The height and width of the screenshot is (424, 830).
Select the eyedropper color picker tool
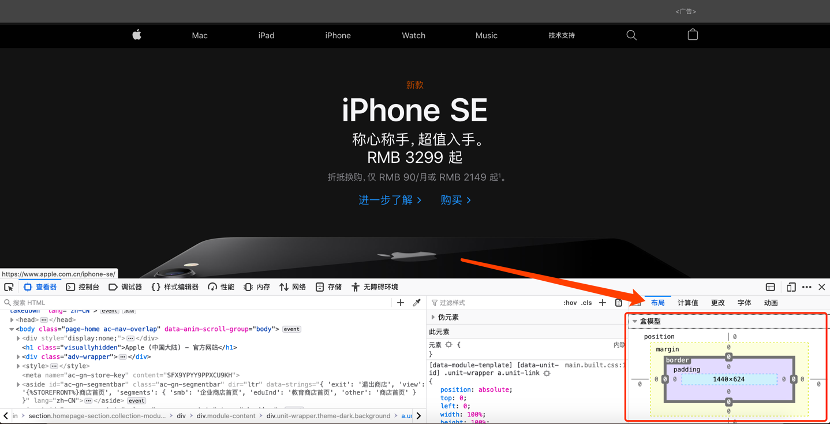tap(417, 303)
